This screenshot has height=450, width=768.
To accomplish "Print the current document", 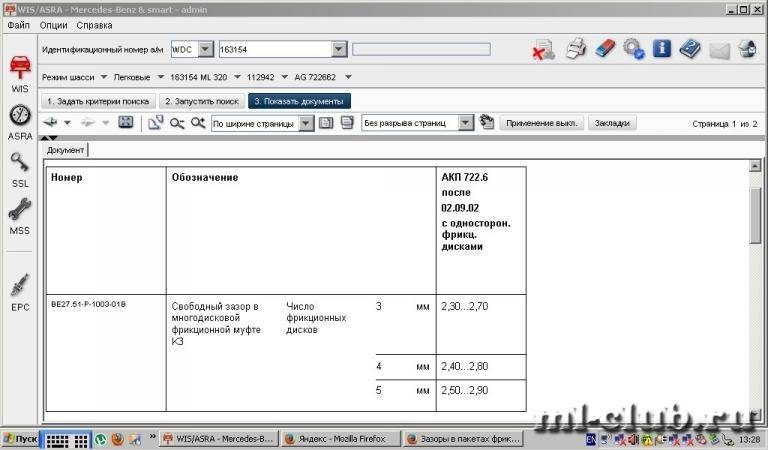I will pyautogui.click(x=576, y=49).
